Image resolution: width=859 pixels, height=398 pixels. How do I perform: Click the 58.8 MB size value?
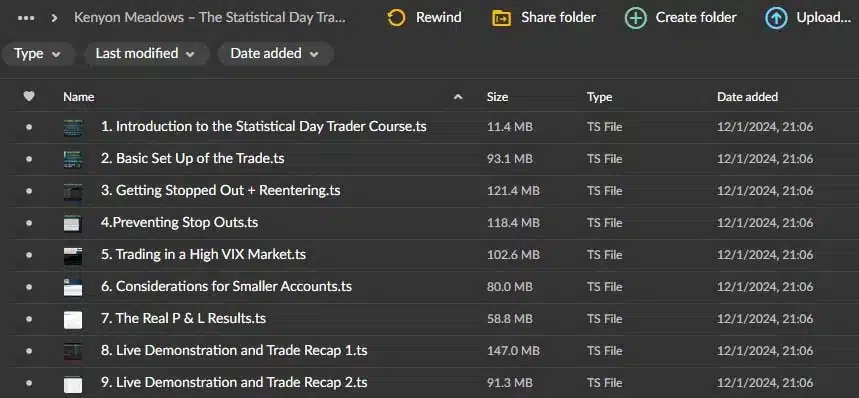click(x=509, y=319)
